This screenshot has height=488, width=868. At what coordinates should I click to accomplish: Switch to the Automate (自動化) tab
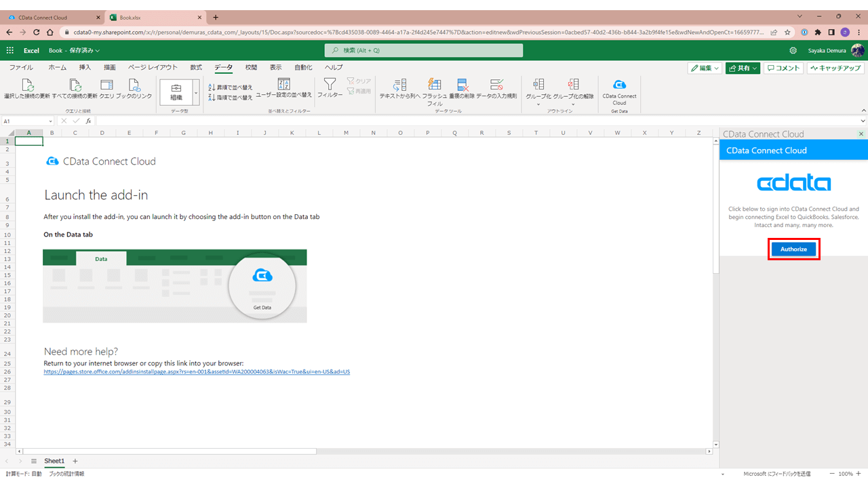[303, 67]
